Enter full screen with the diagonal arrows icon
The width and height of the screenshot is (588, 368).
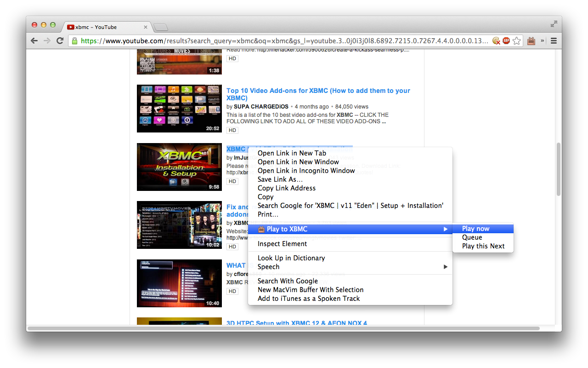point(554,24)
